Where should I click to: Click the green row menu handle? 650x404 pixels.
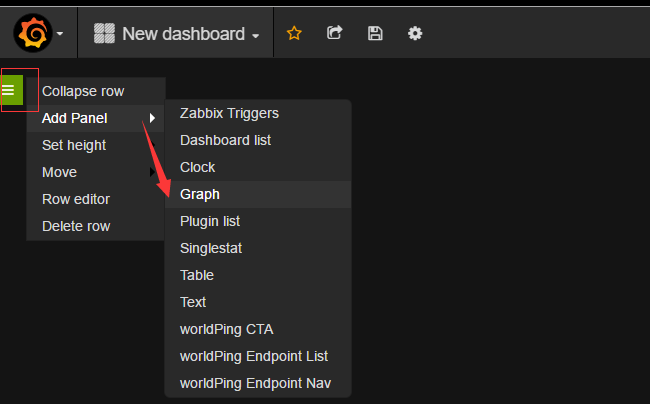12,90
